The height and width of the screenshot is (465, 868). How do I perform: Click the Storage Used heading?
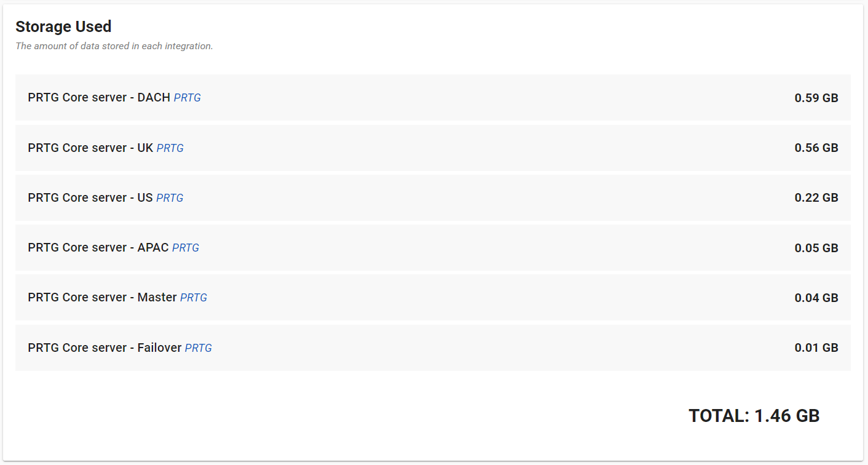point(63,27)
